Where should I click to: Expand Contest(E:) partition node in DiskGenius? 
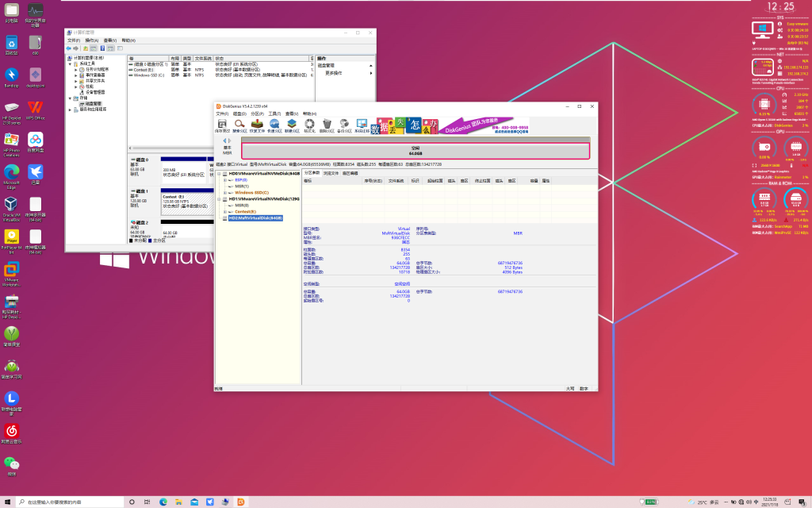click(225, 211)
